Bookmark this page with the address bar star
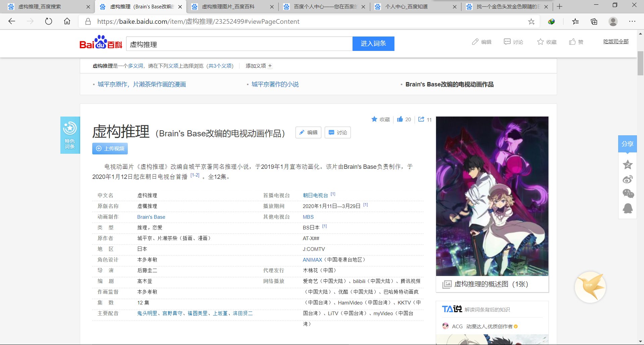Viewport: 644px width, 345px height. 532,21
